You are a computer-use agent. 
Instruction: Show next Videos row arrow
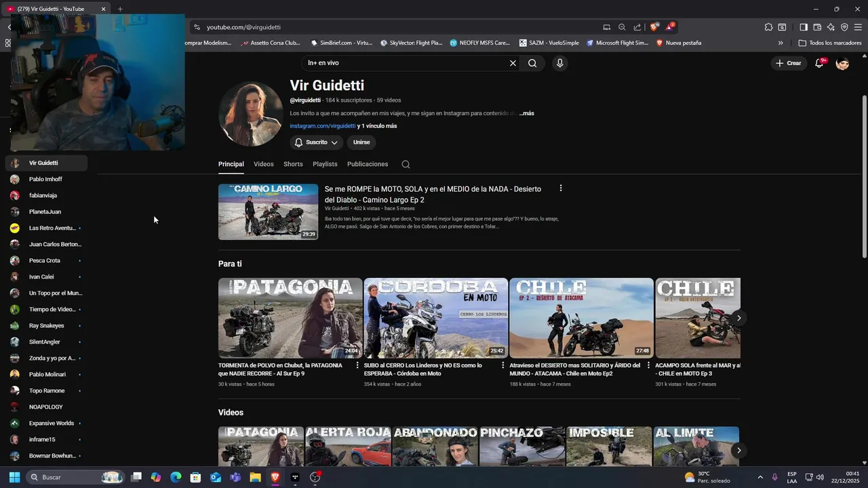pos(739,450)
